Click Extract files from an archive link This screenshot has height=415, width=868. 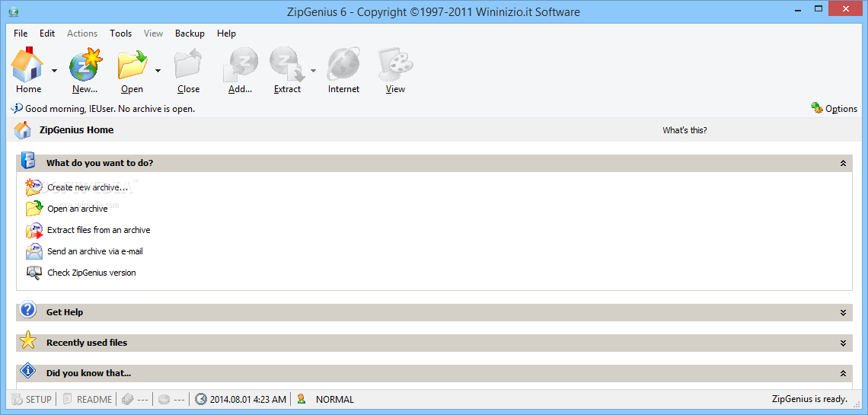pyautogui.click(x=98, y=230)
